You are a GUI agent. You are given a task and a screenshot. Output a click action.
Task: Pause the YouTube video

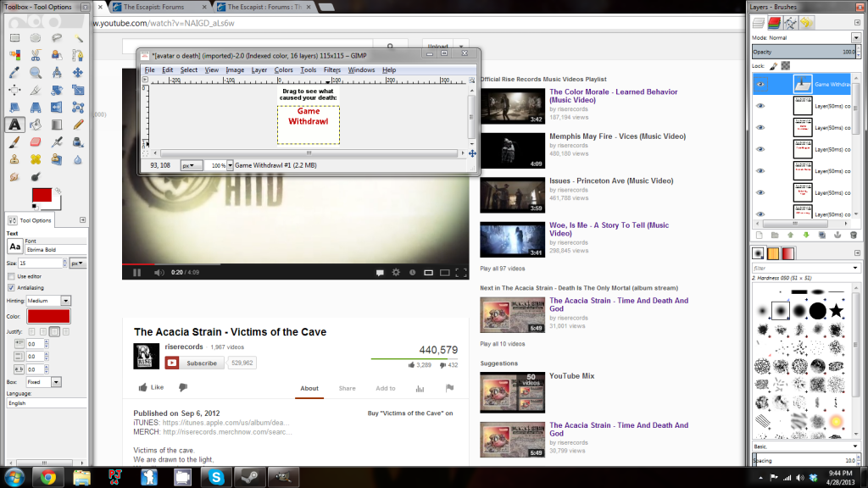(x=136, y=272)
